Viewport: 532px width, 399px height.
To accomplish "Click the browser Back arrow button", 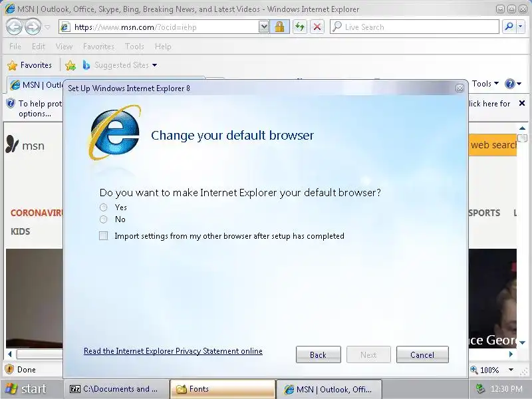I will coord(14,27).
